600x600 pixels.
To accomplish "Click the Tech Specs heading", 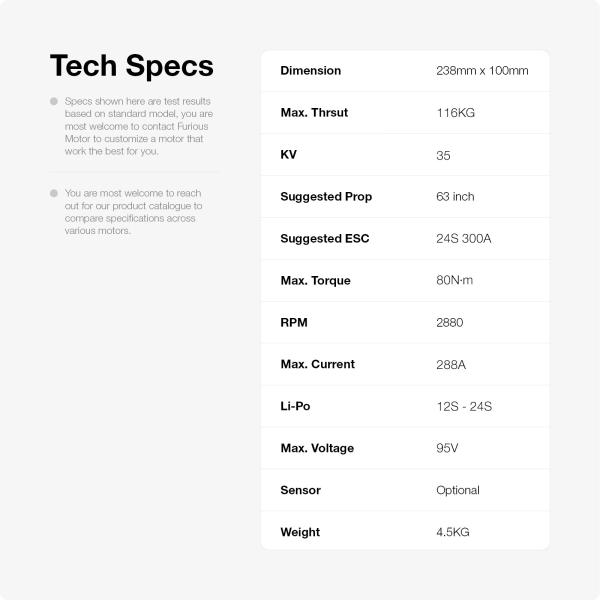I will [131, 66].
